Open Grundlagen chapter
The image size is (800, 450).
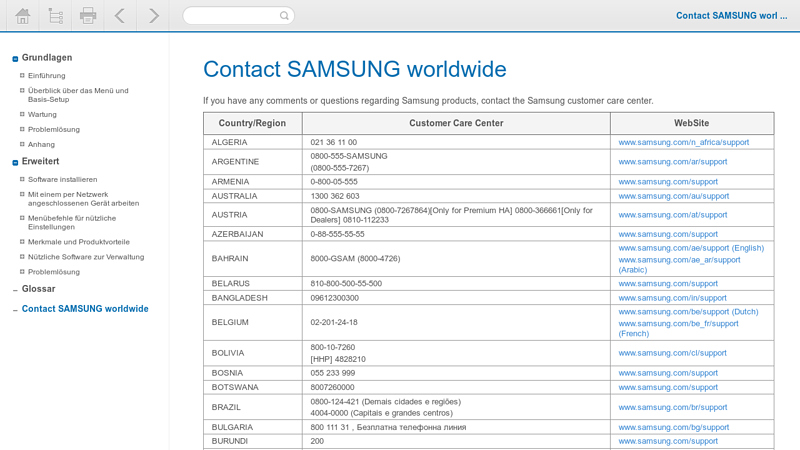47,58
